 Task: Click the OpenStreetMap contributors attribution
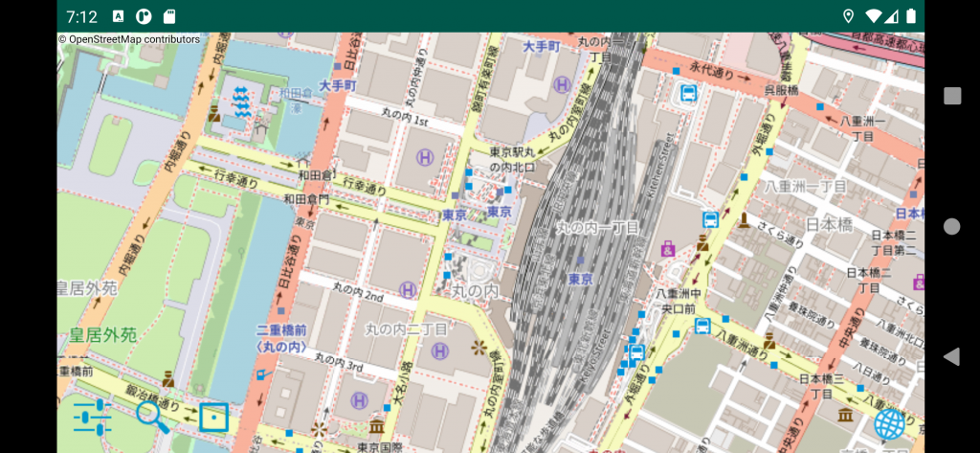tap(129, 39)
